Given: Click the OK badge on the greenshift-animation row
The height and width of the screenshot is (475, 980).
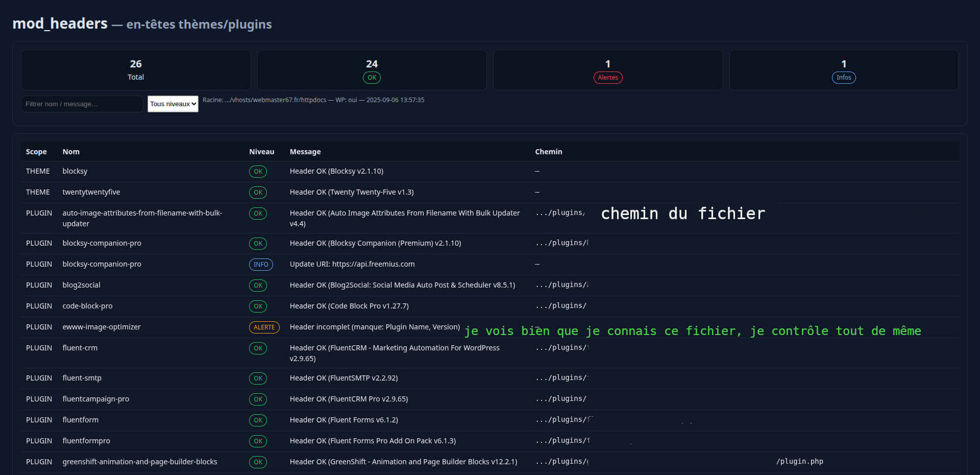Looking at the screenshot, I should tap(258, 462).
